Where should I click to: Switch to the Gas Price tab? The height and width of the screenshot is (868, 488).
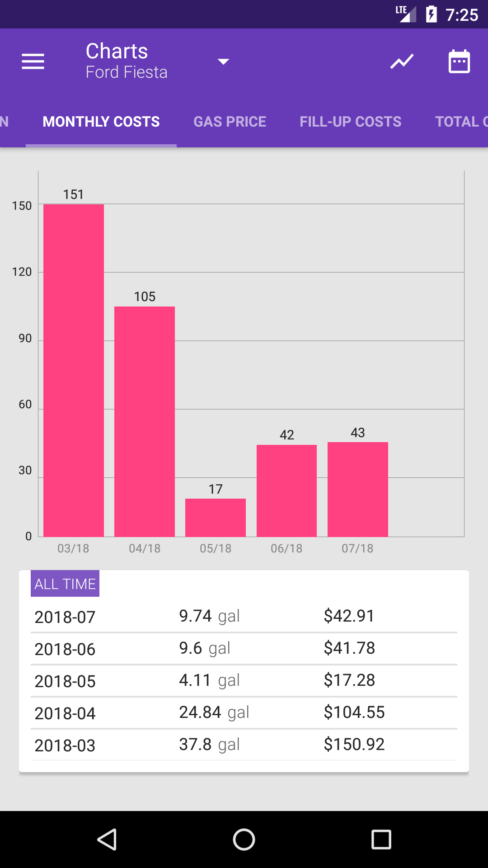(x=230, y=122)
